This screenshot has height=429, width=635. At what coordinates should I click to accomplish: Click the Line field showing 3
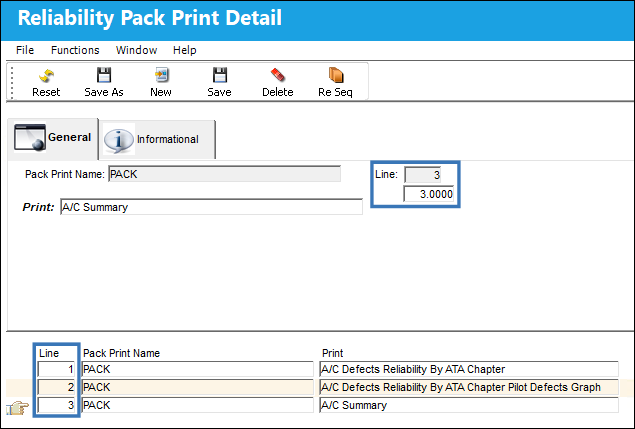tap(423, 175)
